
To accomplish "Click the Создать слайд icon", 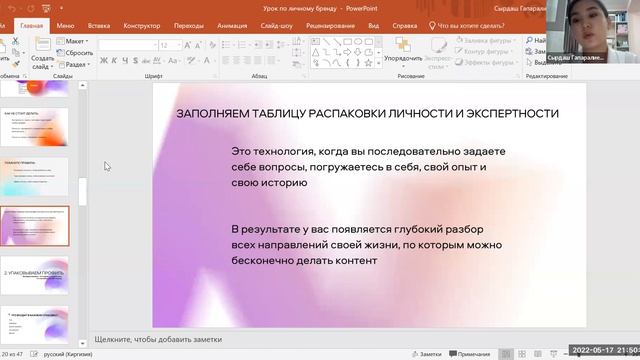I will (42, 45).
